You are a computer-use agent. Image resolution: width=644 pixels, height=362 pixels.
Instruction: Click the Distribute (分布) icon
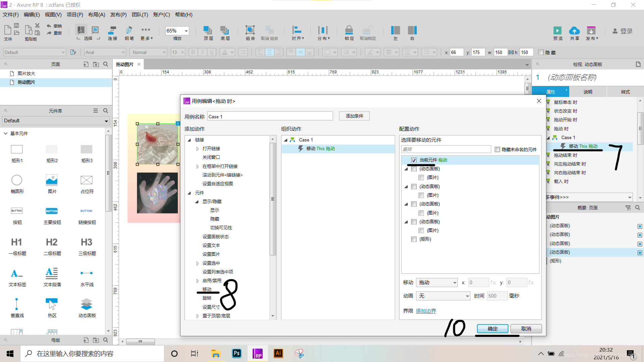323,30
